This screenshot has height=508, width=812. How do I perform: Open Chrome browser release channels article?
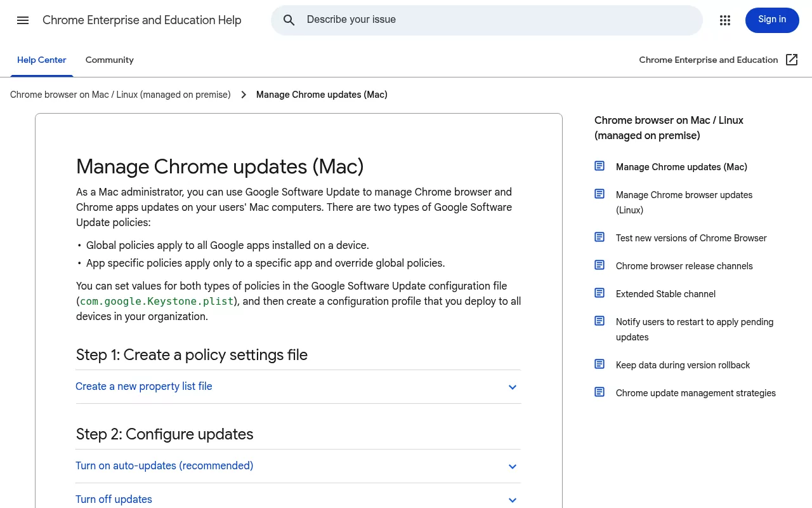(x=684, y=266)
